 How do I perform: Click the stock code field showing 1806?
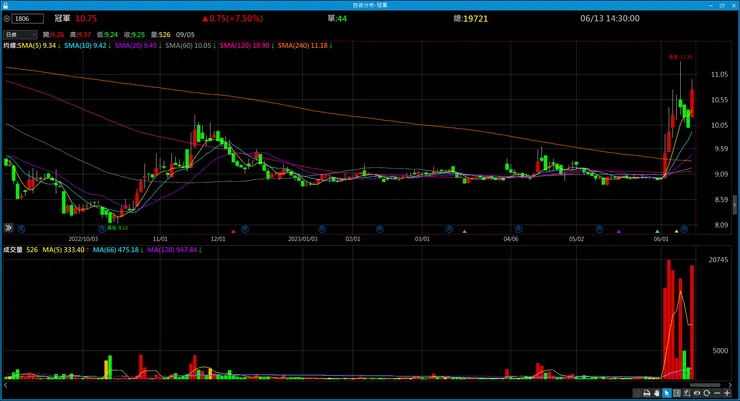(x=28, y=19)
